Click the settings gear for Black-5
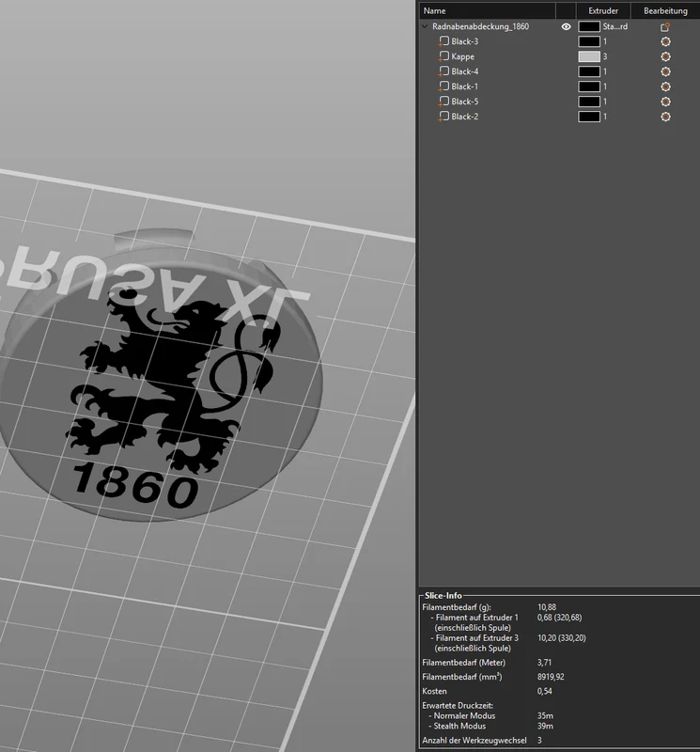Screen dimensions: 700x752 coord(665,102)
